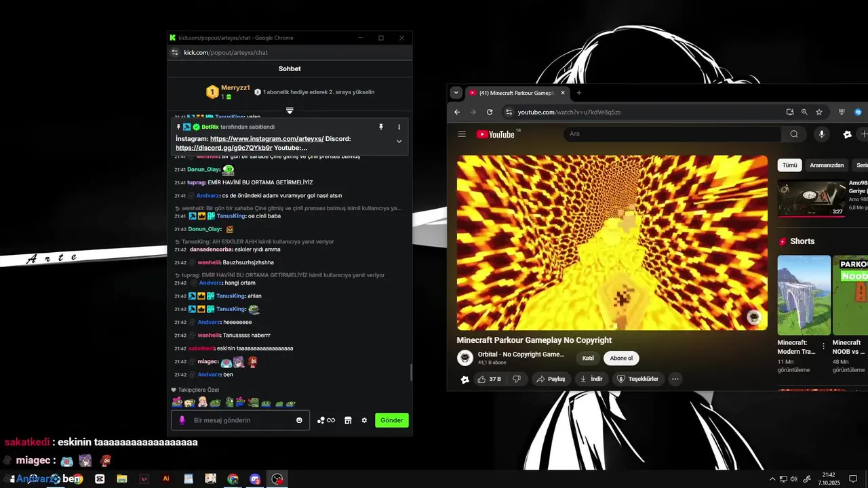Click username TanusKing on ahlan message

tap(231, 296)
